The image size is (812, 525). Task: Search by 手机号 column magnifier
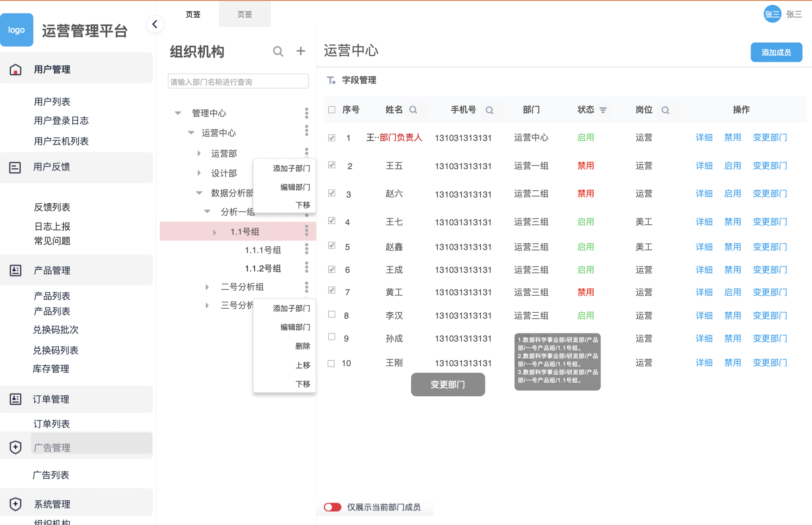click(x=490, y=110)
